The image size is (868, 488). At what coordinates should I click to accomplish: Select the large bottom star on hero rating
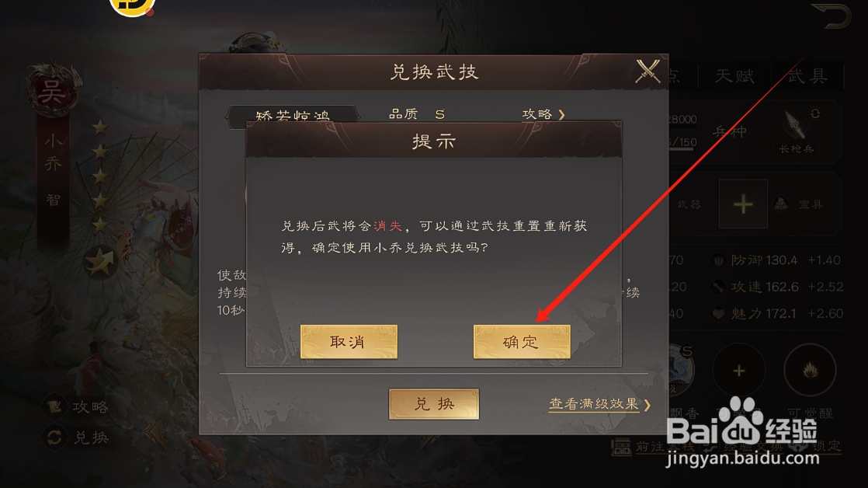tap(99, 261)
